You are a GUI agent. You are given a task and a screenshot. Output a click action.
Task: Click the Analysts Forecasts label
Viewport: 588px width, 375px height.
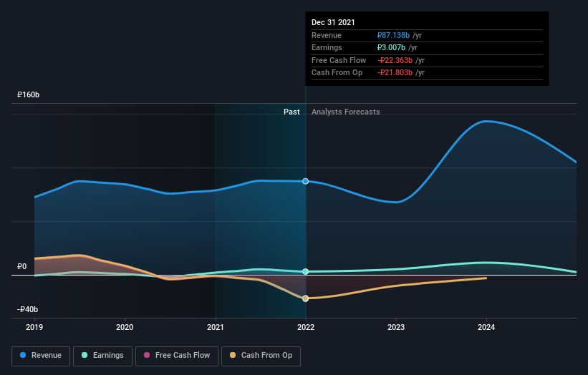tap(346, 112)
